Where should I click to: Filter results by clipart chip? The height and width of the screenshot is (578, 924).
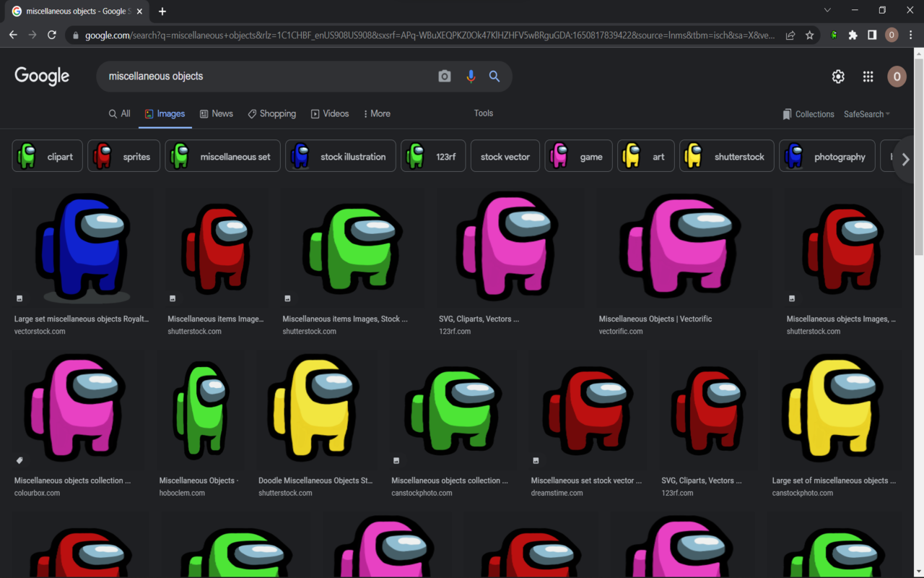(x=47, y=156)
